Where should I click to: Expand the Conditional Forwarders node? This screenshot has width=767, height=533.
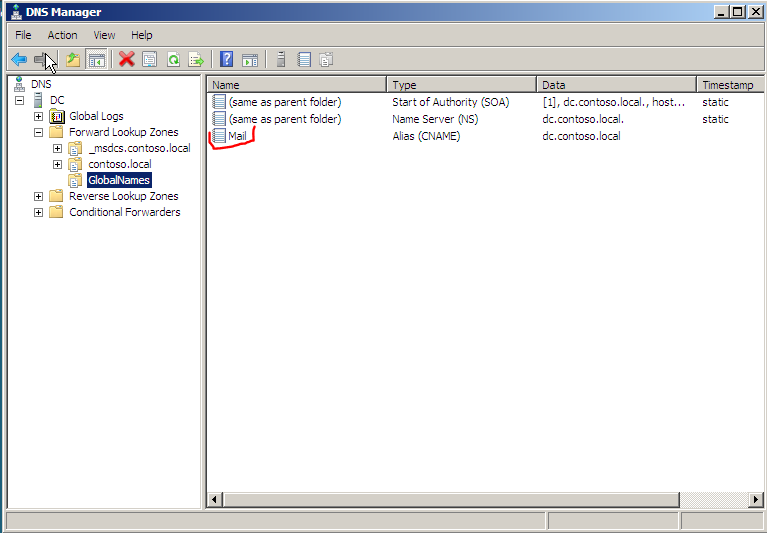(x=38, y=213)
